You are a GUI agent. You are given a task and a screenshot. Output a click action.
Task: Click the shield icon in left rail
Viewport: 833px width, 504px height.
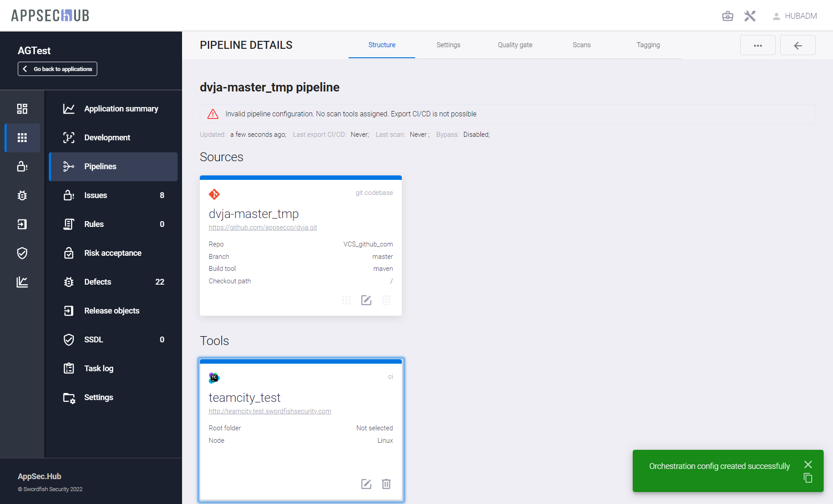[22, 253]
